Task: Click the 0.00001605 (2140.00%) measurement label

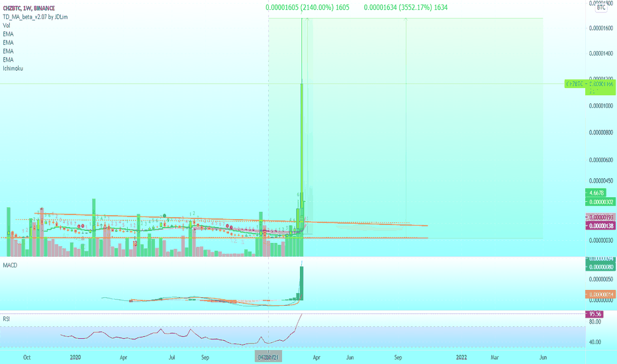Action: coord(307,7)
